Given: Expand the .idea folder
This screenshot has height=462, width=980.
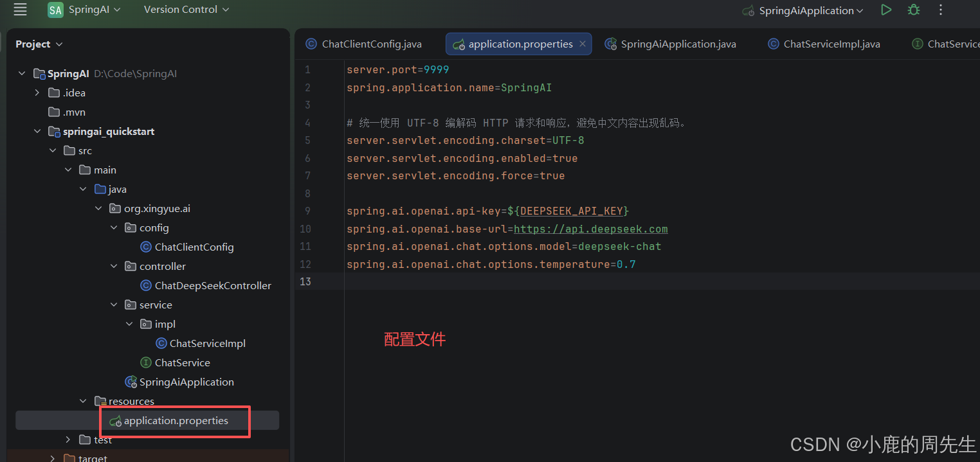Looking at the screenshot, I should pyautogui.click(x=37, y=93).
